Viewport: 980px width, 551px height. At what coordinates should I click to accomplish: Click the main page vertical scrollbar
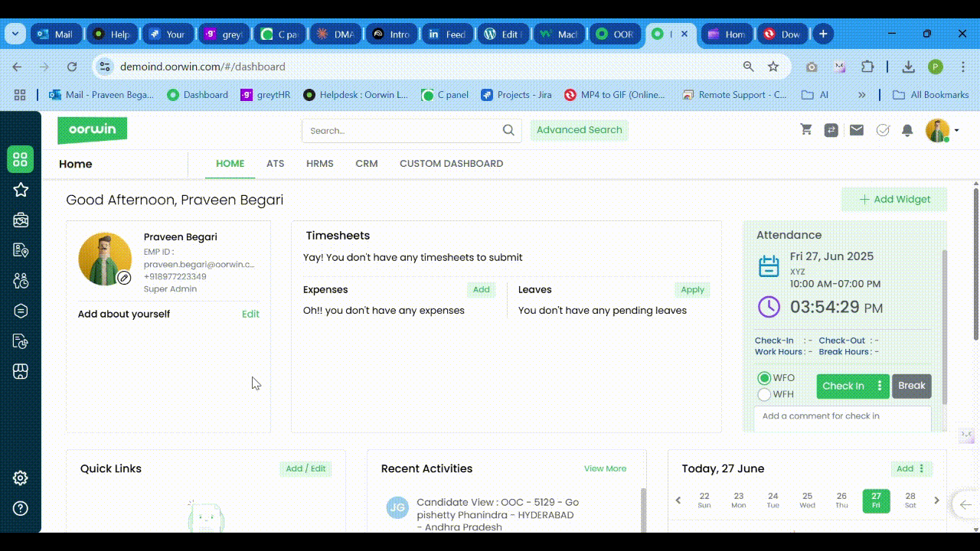coord(975,263)
